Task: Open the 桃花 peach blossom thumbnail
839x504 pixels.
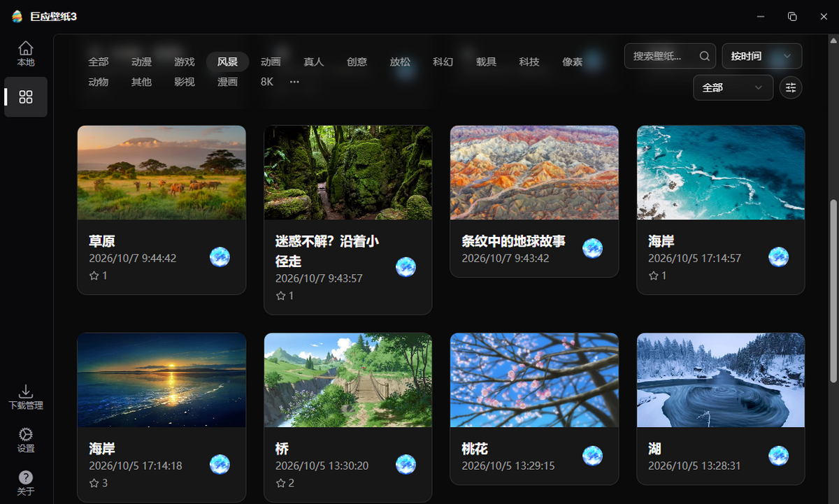Action: (x=534, y=380)
